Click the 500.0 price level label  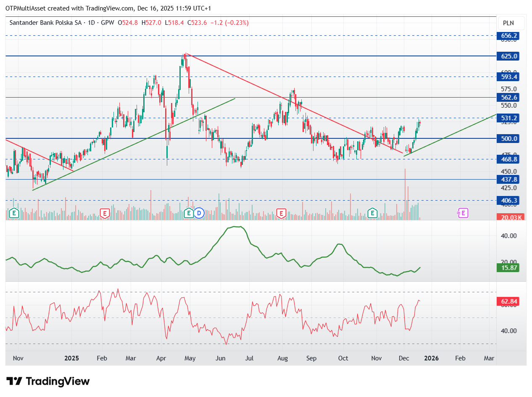point(508,138)
